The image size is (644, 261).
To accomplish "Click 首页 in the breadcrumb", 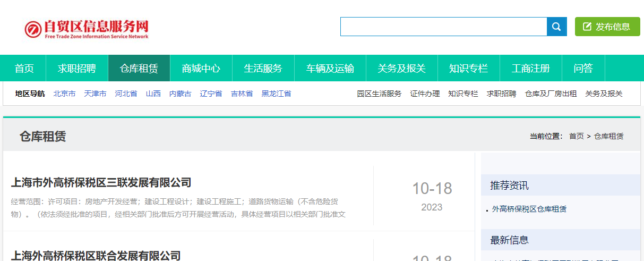I will tap(577, 136).
